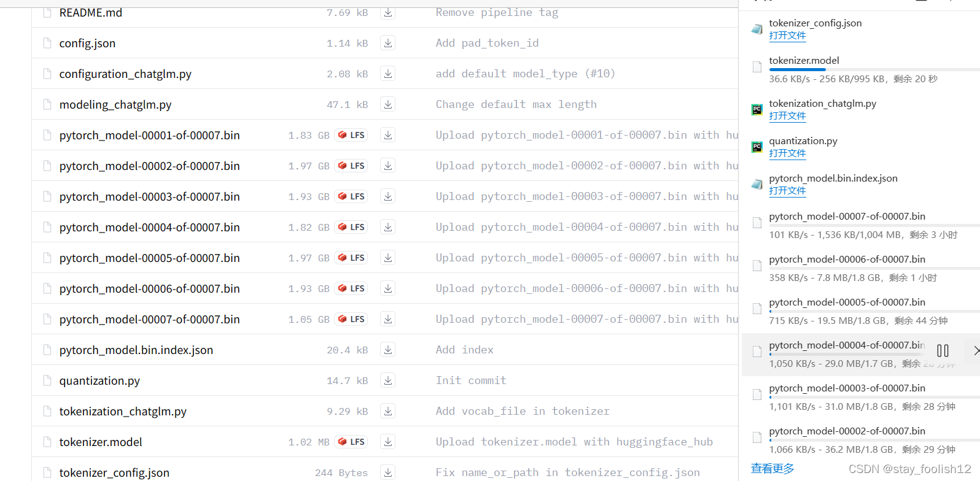Open configuration_chatglm.py file

coord(125,74)
